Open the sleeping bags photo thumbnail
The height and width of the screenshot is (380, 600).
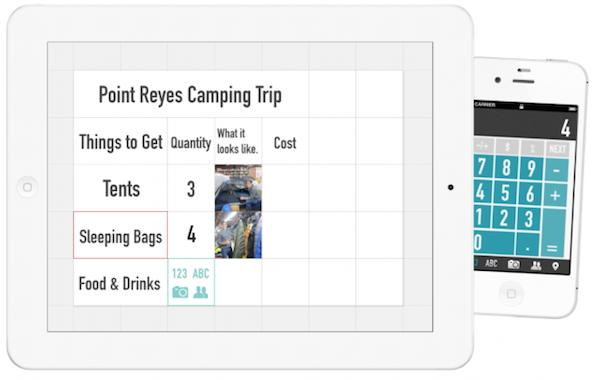tap(238, 235)
